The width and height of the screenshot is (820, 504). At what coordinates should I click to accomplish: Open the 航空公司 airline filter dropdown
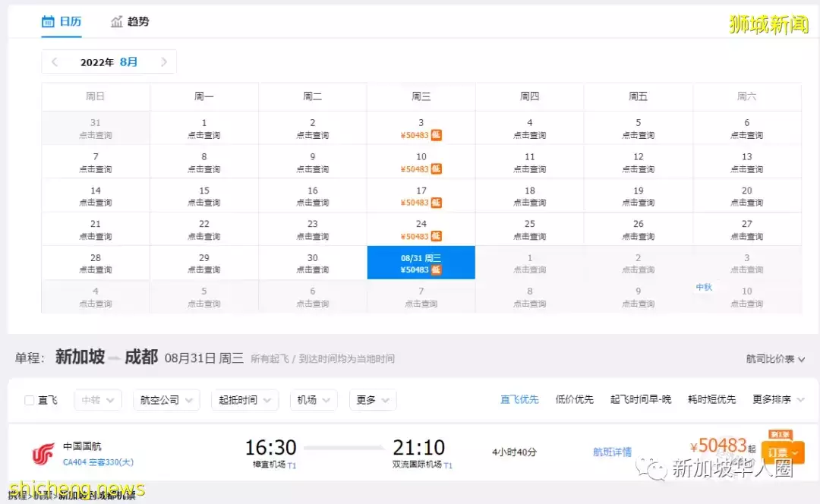(166, 400)
